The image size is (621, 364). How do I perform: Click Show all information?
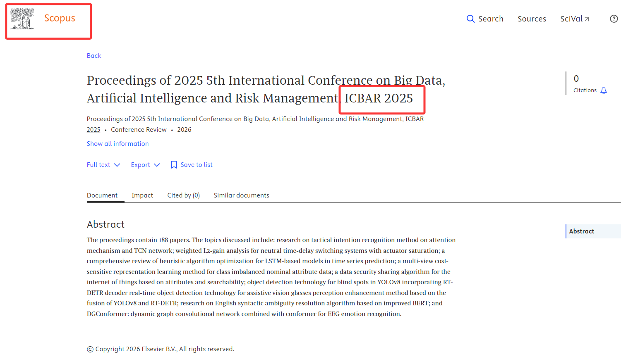(x=117, y=144)
